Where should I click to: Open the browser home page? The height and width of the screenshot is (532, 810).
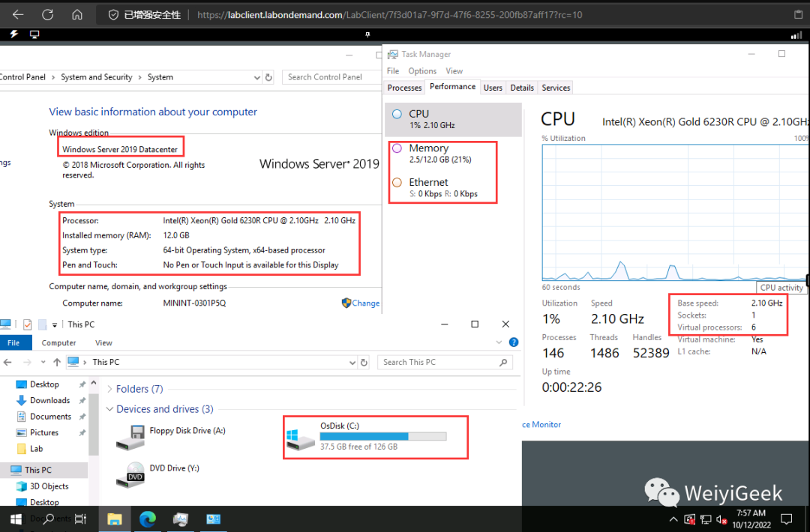[x=77, y=14]
